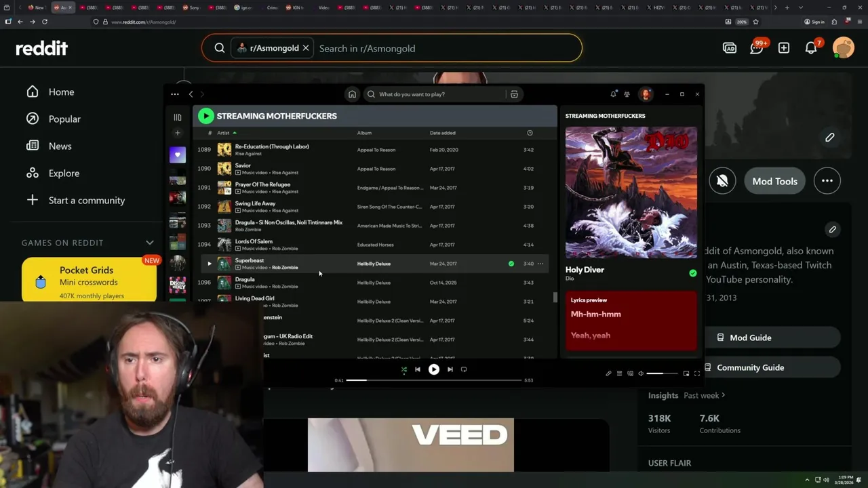Toggle Superbeast saved green checkmark
The width and height of the screenshot is (868, 488).
(x=511, y=264)
